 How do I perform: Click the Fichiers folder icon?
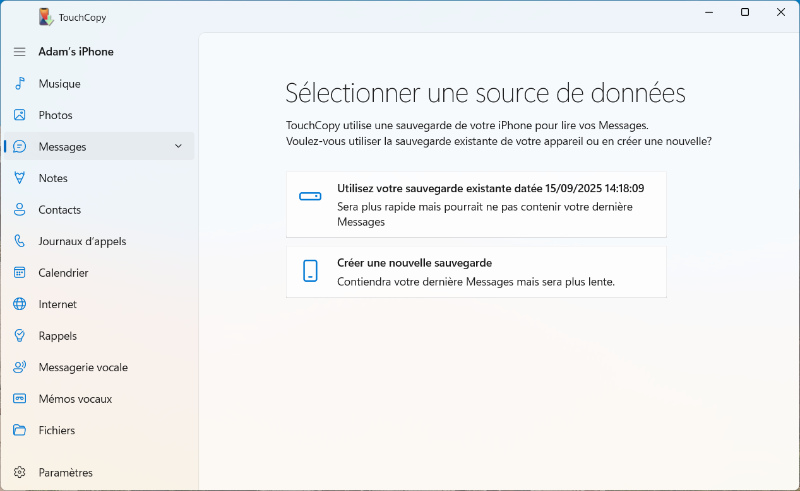pos(19,430)
